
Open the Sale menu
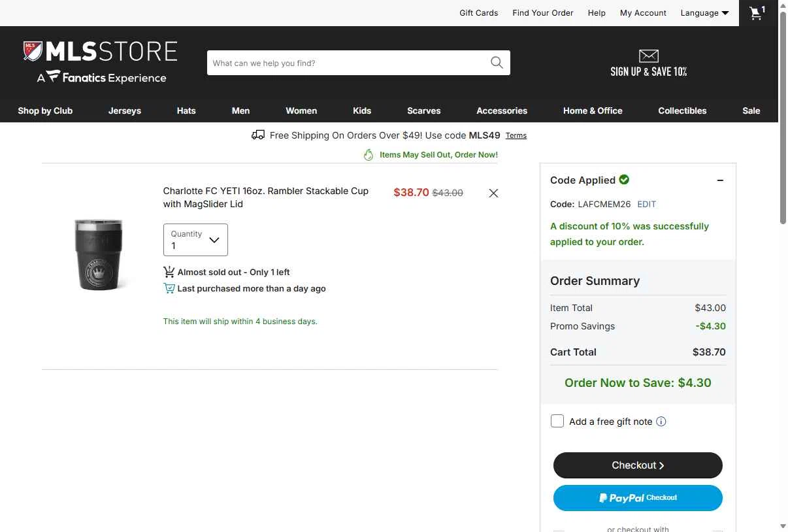pos(751,110)
